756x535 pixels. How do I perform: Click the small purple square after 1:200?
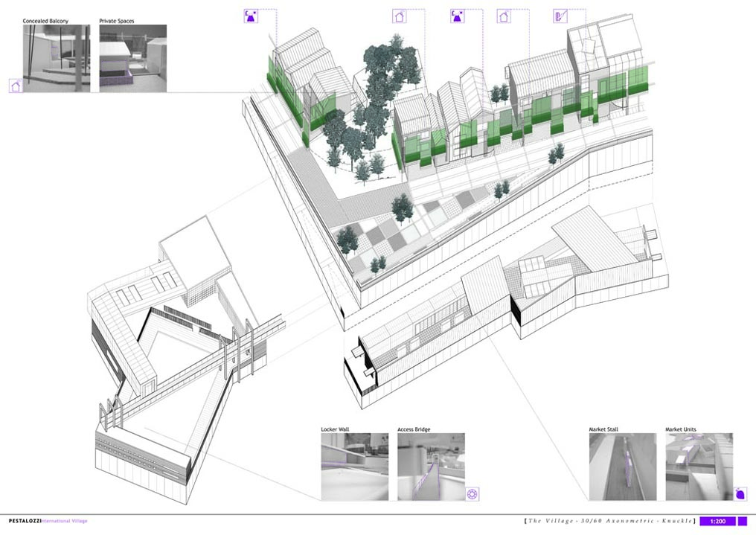(x=742, y=522)
